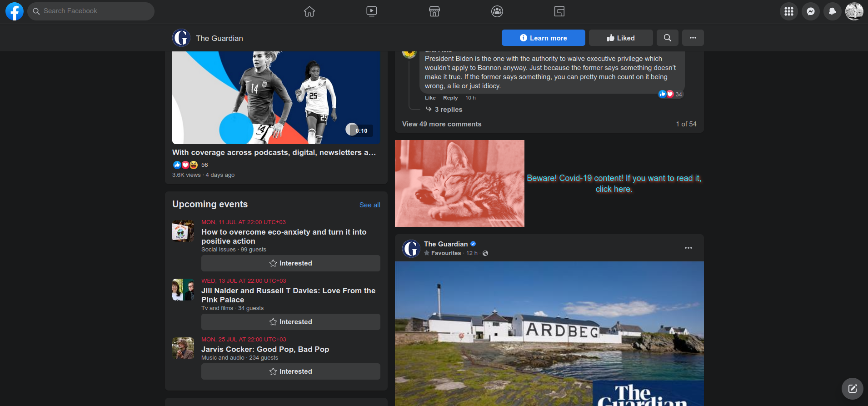Click the Favourites star label on post

[443, 253]
